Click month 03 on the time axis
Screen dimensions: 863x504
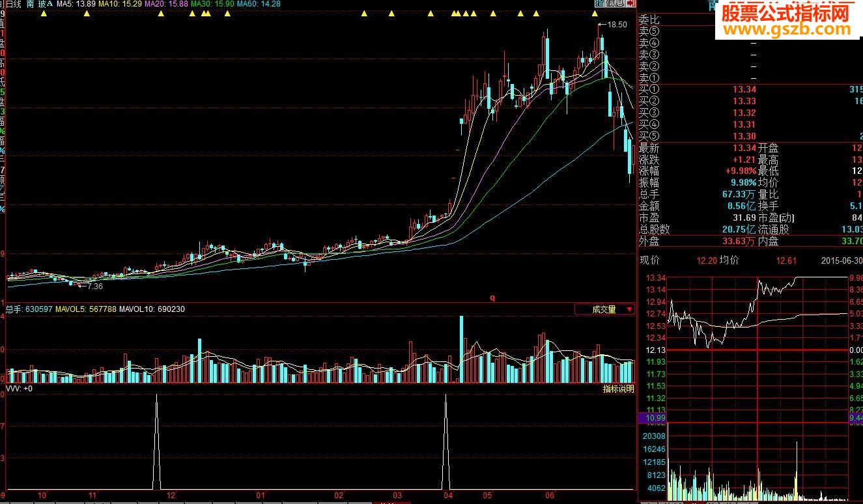pyautogui.click(x=397, y=496)
